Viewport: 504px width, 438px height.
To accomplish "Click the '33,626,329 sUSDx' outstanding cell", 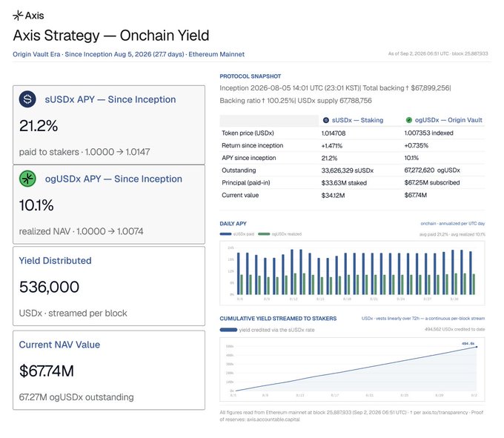I will tap(348, 170).
